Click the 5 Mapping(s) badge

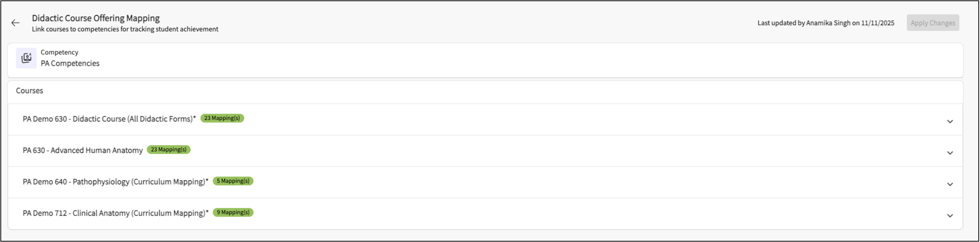[x=233, y=181]
